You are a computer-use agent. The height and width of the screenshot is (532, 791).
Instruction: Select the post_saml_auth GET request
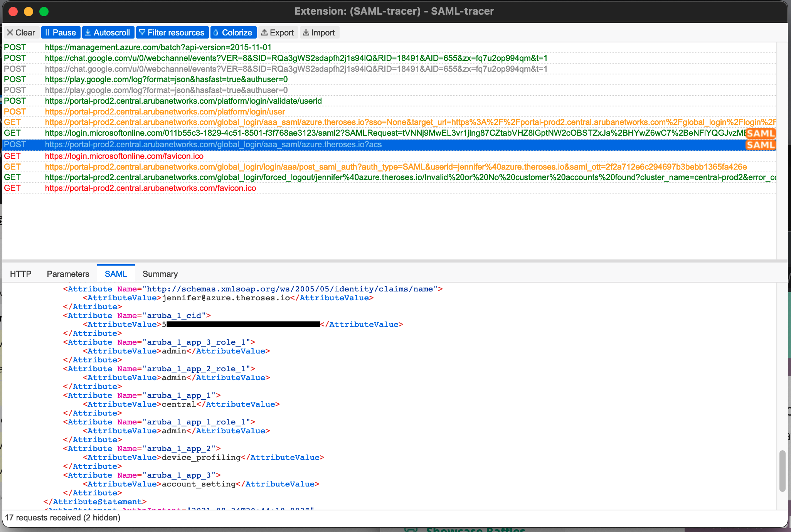(x=395, y=167)
